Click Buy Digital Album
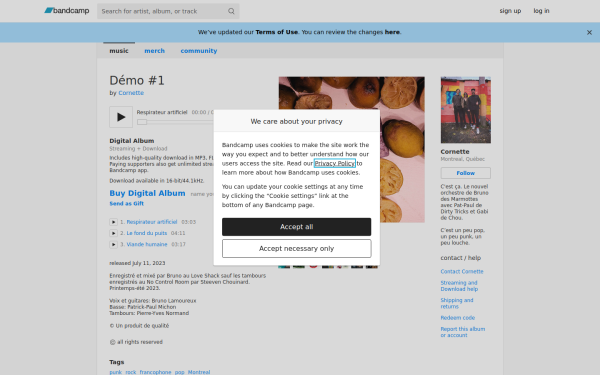600x375 pixels. pyautogui.click(x=147, y=193)
